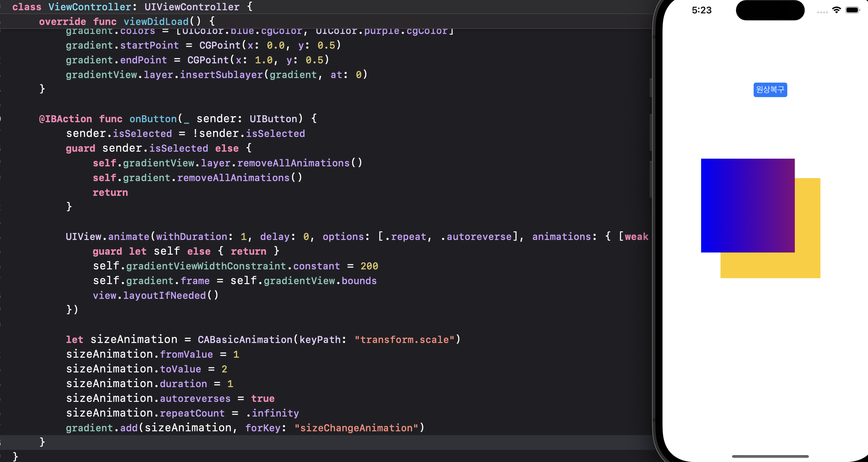Click the true literal on autoreverses line
Screen dimensions: 868x462
[x=262, y=398]
